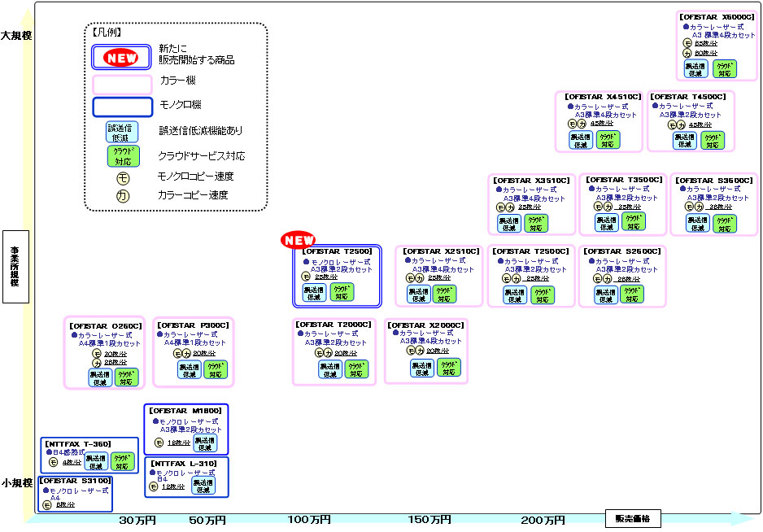Click the 30万円 price axis label
This screenshot has width=763, height=532.
click(137, 521)
